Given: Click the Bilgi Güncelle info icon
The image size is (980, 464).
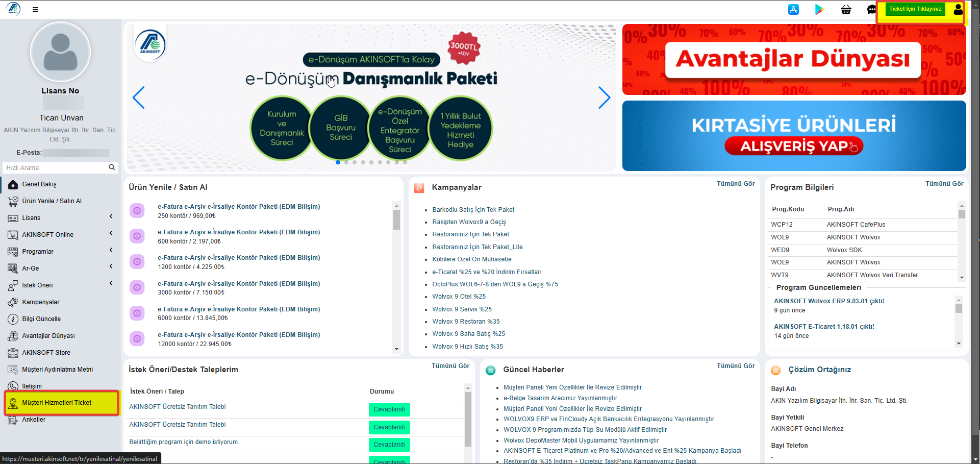Looking at the screenshot, I should pos(13,319).
